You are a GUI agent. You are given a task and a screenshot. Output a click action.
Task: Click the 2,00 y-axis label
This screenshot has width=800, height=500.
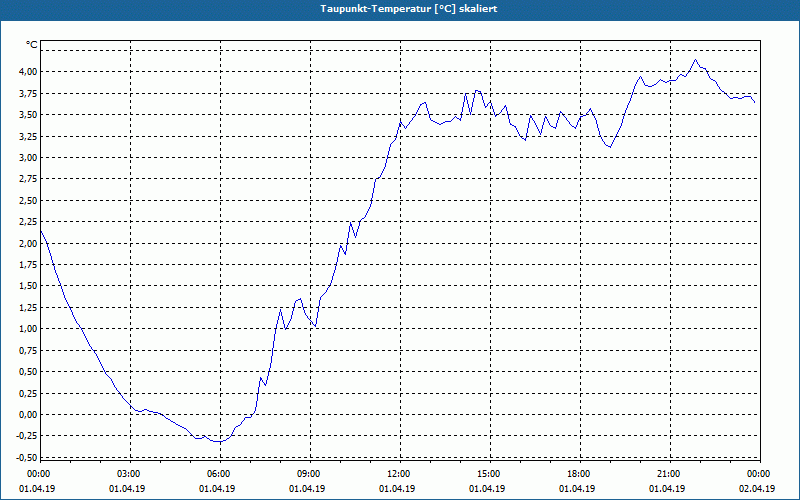tap(28, 243)
